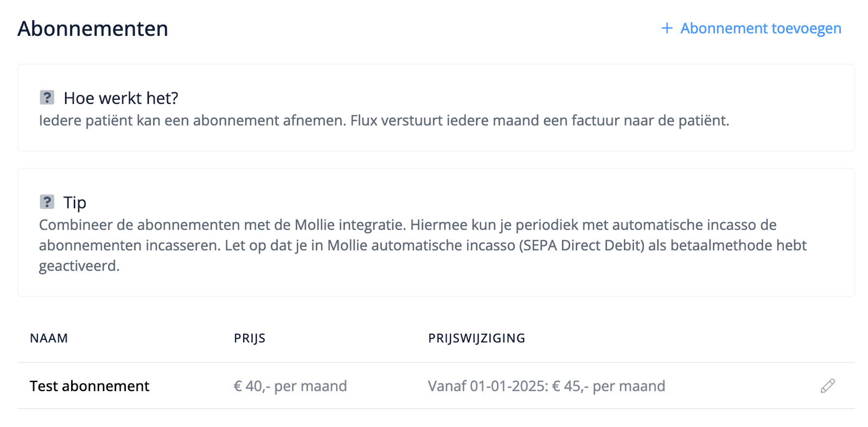Click the NAAM column header
Viewport: 868px width, 427px height.
coord(49,337)
